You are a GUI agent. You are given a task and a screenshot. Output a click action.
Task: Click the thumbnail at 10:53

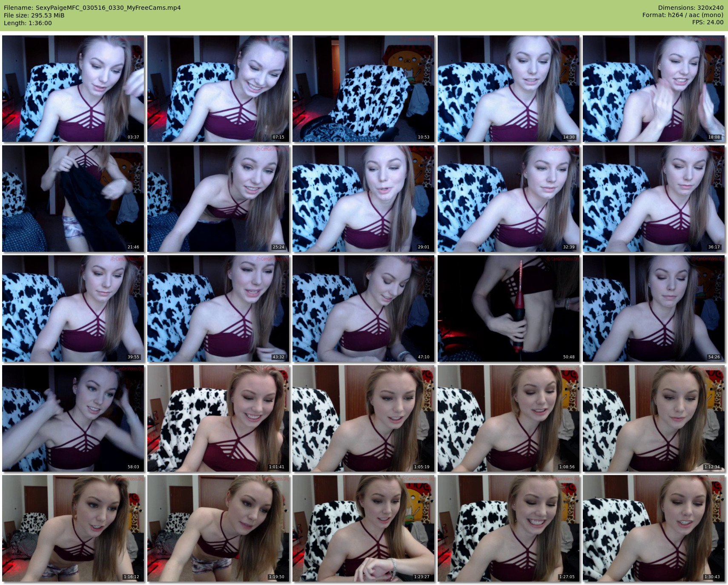tap(364, 89)
